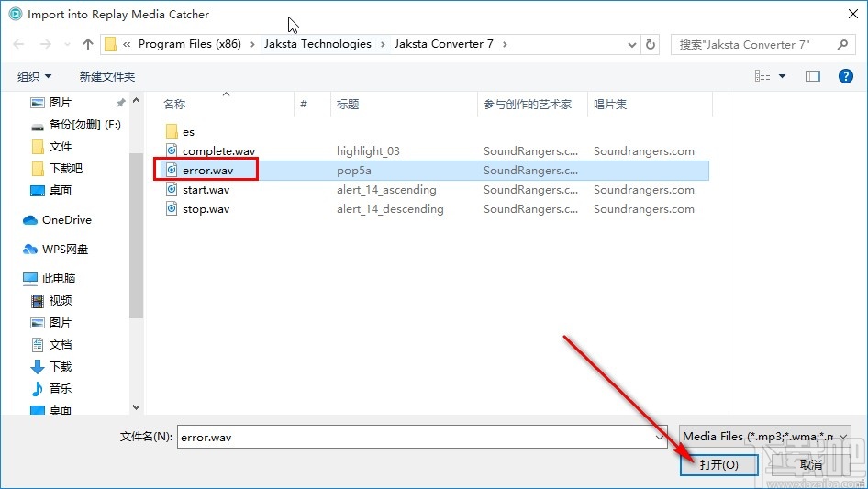Open the help question mark icon
Image resolution: width=868 pixels, height=489 pixels.
(845, 76)
